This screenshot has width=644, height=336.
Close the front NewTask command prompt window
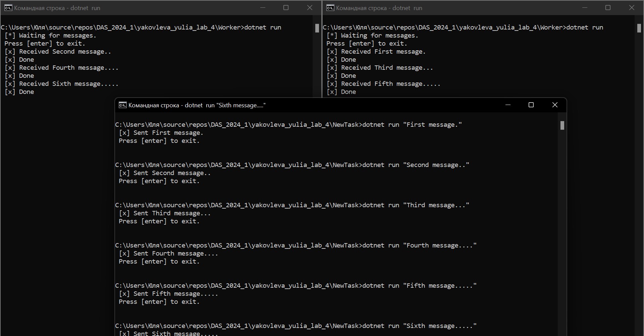(555, 105)
